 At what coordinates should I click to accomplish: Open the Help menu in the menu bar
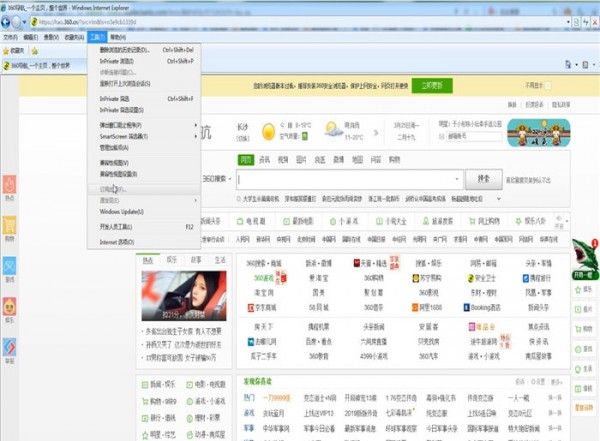coord(118,37)
